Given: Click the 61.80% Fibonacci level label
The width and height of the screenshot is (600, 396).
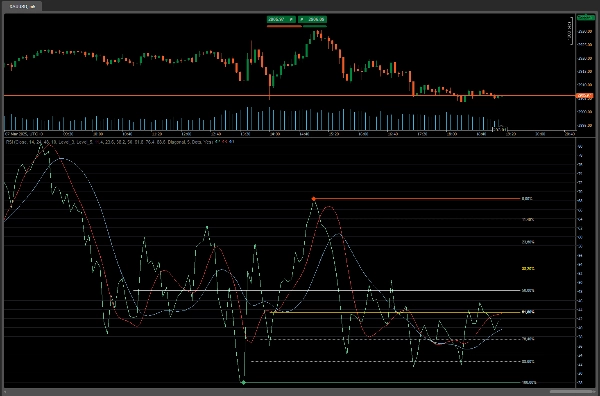Looking at the screenshot, I should click(528, 312).
